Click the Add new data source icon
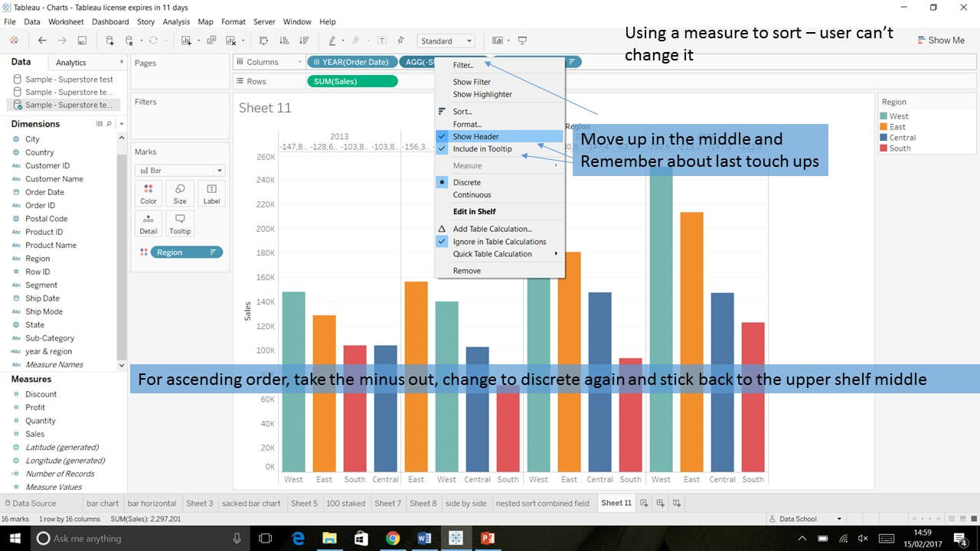The image size is (980, 551). pyautogui.click(x=109, y=41)
